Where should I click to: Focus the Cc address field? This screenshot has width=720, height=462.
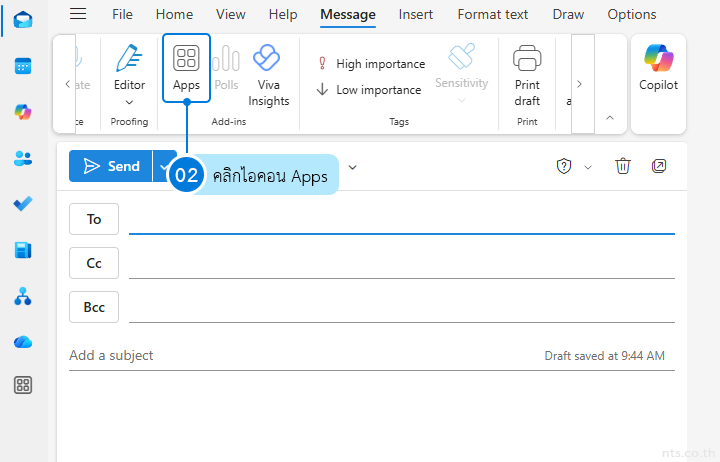tap(402, 263)
